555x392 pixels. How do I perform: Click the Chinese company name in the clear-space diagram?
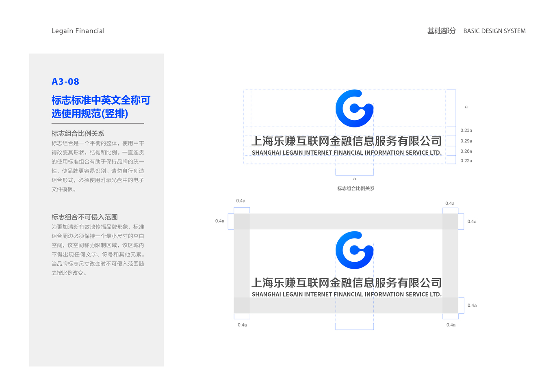point(347,283)
